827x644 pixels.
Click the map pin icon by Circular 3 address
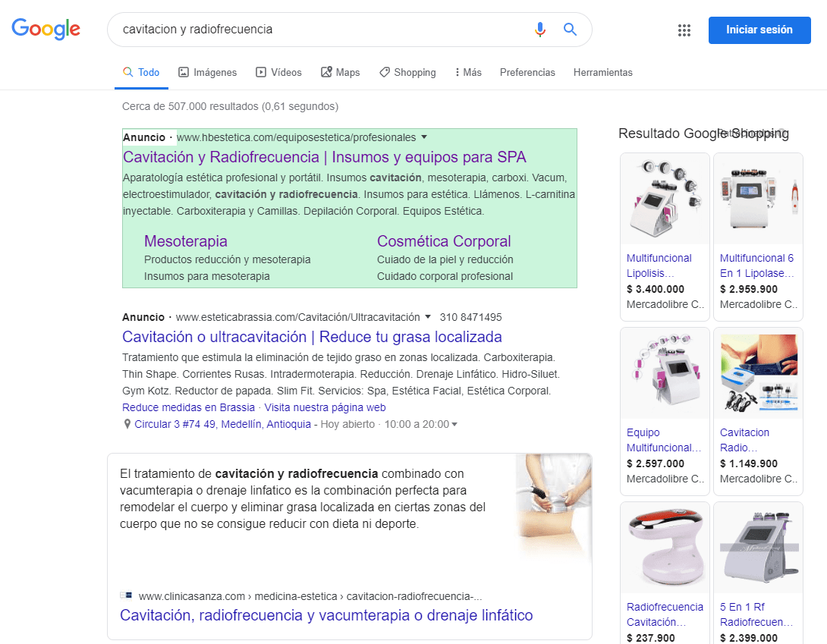(x=127, y=425)
